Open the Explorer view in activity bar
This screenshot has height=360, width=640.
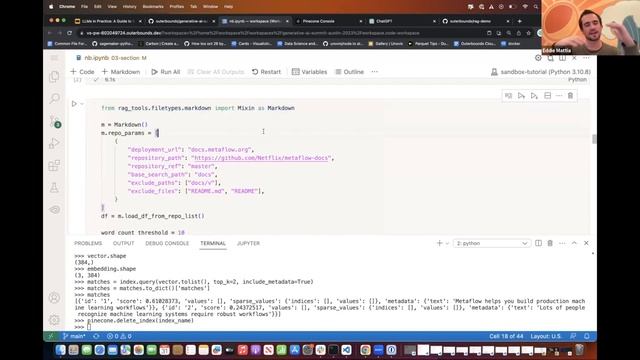point(54,77)
